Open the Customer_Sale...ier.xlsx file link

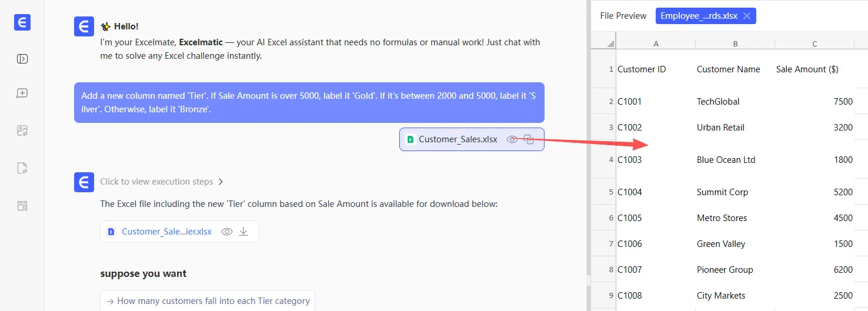pyautogui.click(x=166, y=232)
